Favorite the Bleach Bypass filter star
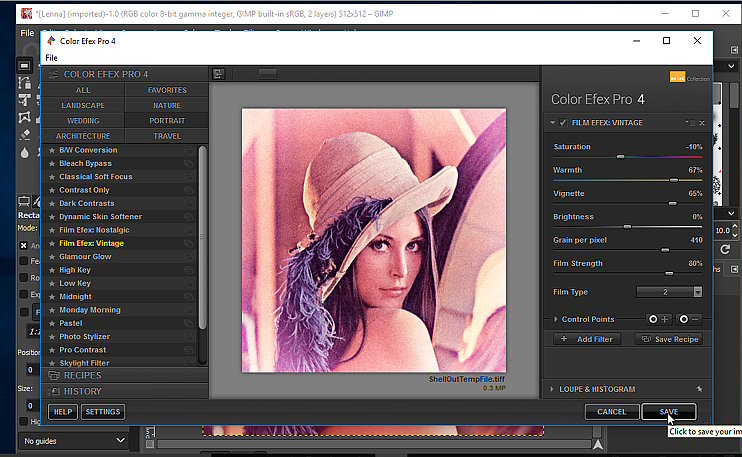Viewport: 742px width, 457px height. tap(52, 164)
